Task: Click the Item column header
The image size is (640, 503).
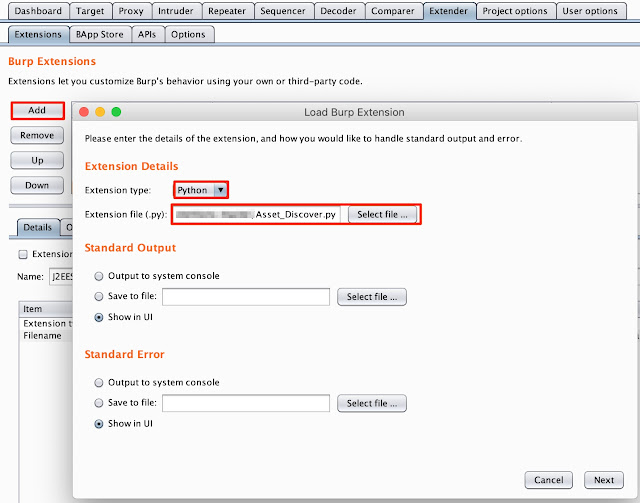Action: (x=46, y=309)
